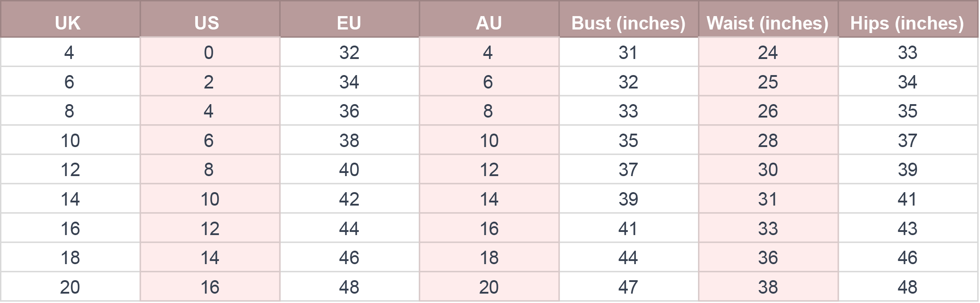Viewport: 980px width, 303px height.
Task: Click the Hips (inches) header
Action: point(908,19)
